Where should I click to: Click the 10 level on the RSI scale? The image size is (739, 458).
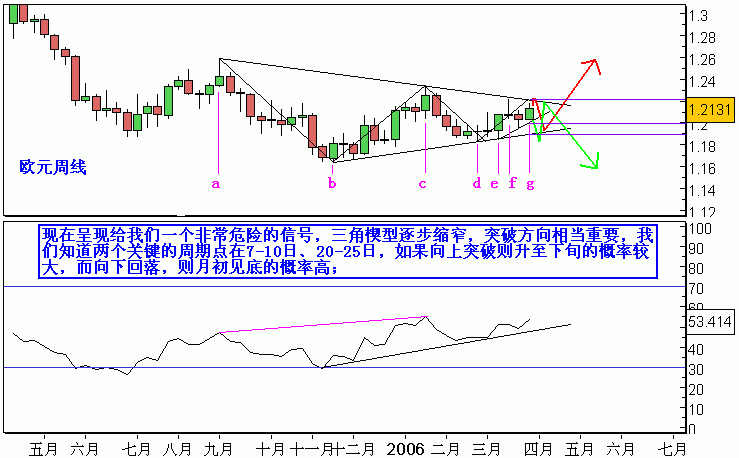pyautogui.click(x=697, y=409)
